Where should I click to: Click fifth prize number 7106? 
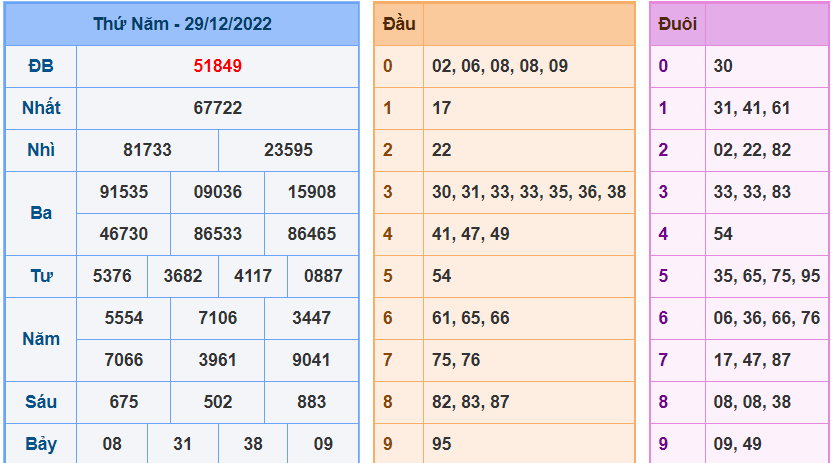click(x=217, y=318)
